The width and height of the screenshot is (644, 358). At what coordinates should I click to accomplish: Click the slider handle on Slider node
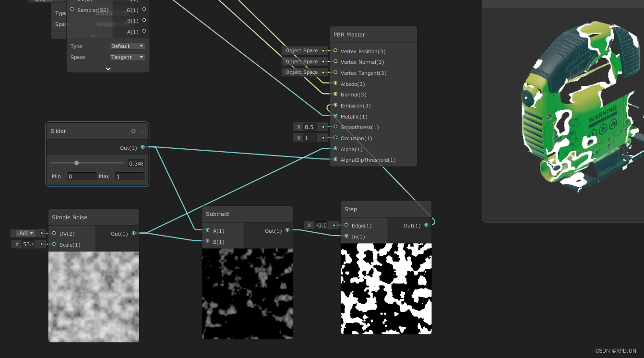(x=76, y=163)
